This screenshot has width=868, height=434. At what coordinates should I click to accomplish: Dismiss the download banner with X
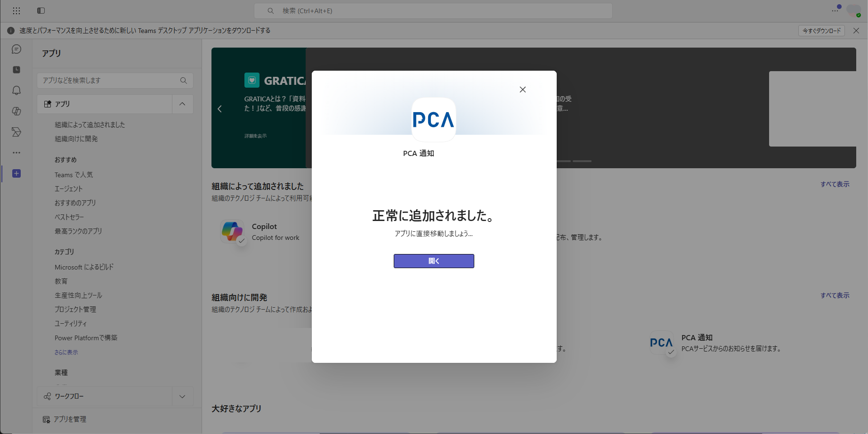click(x=856, y=31)
